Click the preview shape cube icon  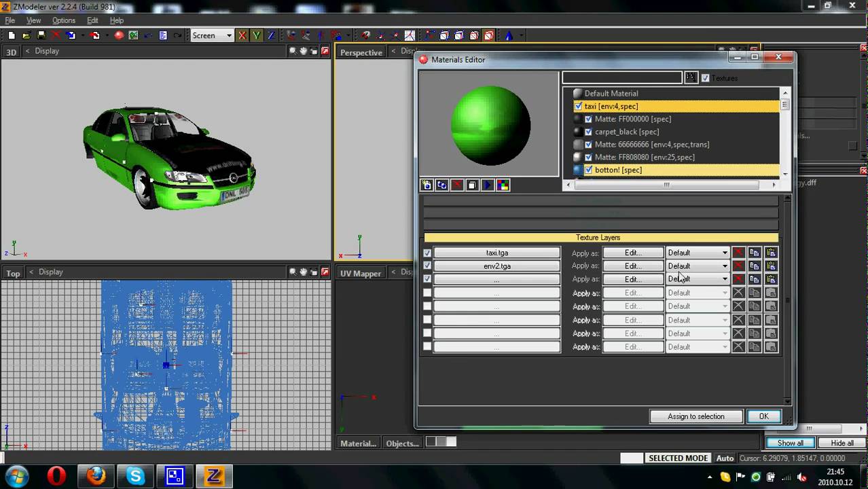pyautogui.click(x=472, y=185)
